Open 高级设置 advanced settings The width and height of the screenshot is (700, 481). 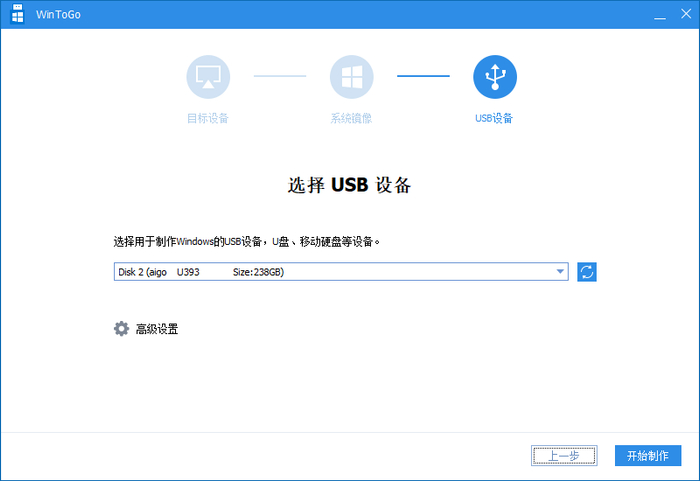157,329
